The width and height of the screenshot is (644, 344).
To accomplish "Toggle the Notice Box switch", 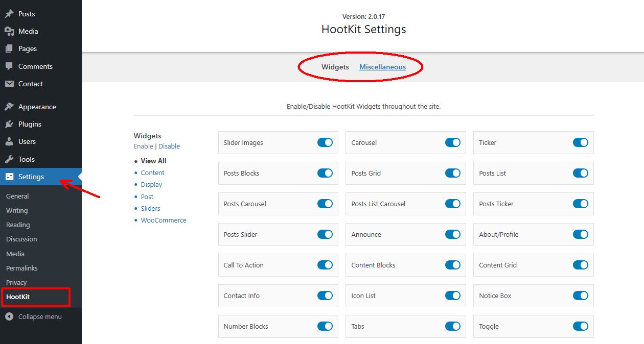I will click(x=581, y=296).
